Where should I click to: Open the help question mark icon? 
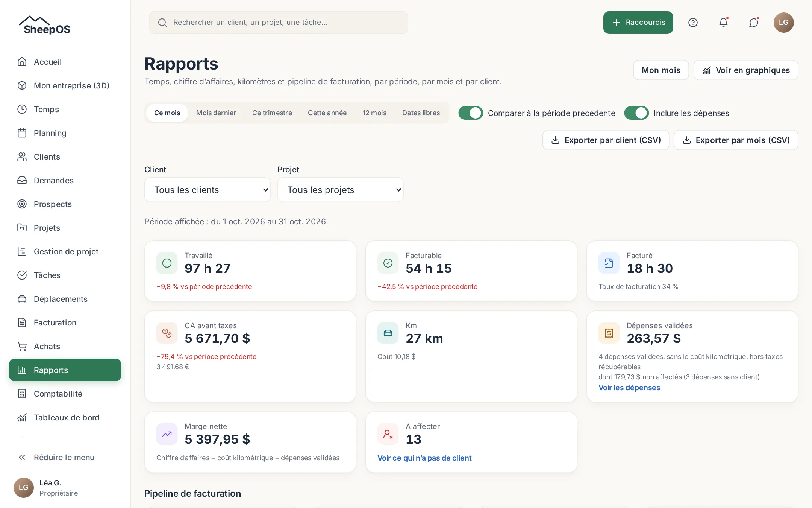coord(693,23)
